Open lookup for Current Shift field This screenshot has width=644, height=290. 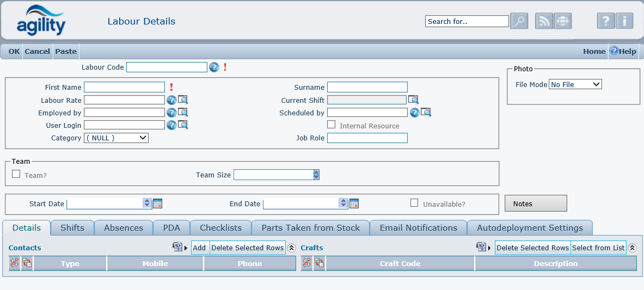[414, 100]
